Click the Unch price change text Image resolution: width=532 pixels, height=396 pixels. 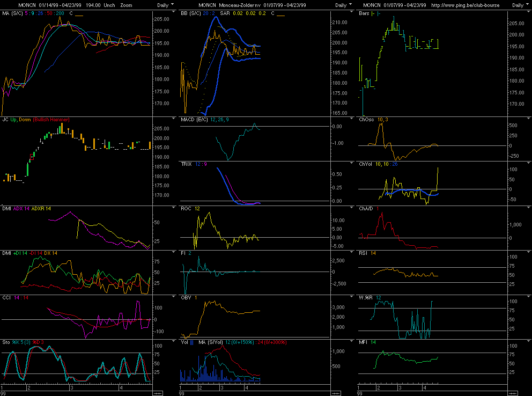(109, 5)
